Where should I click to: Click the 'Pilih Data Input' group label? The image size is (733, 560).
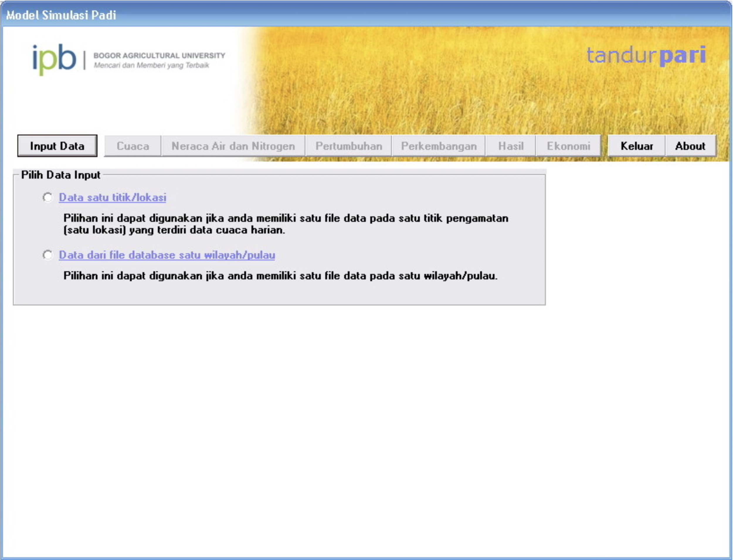point(60,175)
